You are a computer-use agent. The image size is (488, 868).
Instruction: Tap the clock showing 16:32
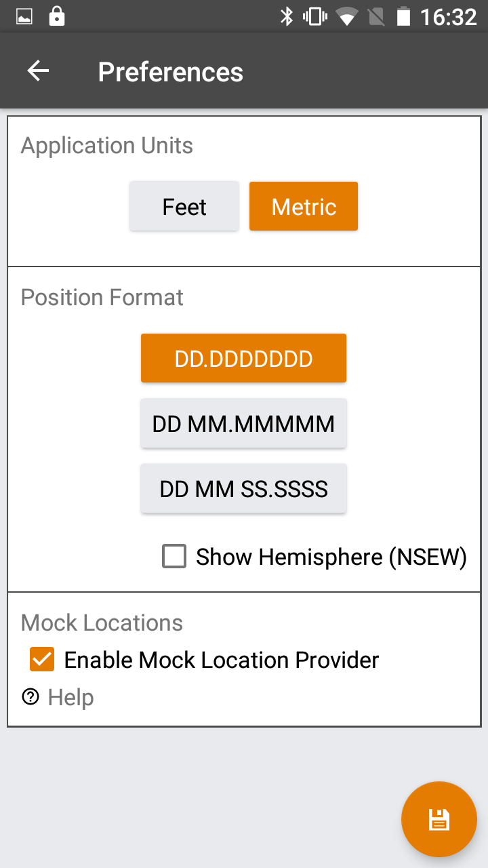449,16
